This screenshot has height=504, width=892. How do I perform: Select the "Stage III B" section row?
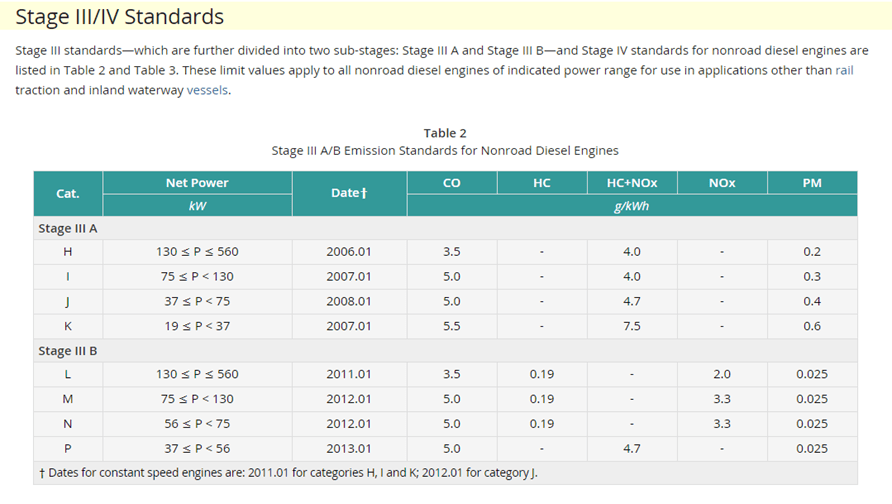click(x=68, y=351)
